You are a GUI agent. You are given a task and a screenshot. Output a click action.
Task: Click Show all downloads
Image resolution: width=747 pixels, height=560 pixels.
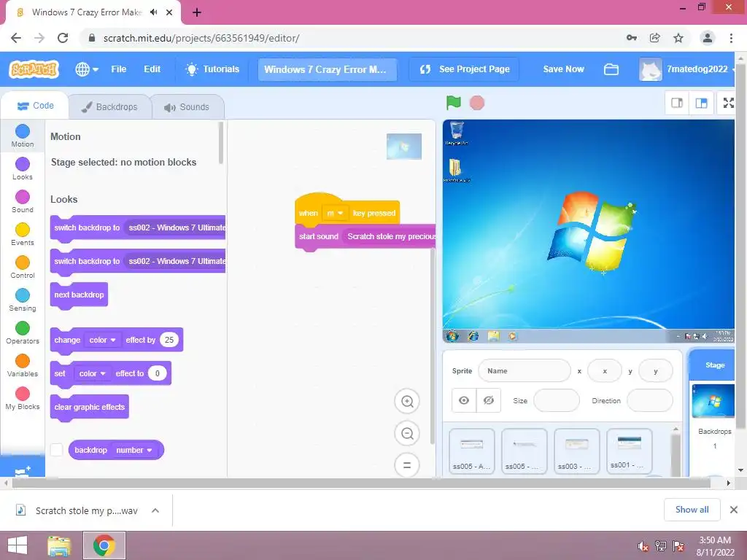692,510
